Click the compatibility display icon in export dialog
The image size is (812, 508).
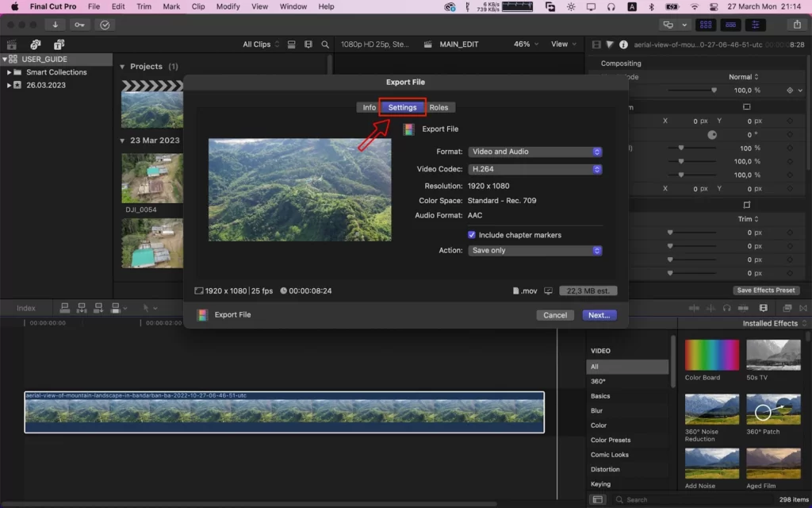(x=548, y=291)
